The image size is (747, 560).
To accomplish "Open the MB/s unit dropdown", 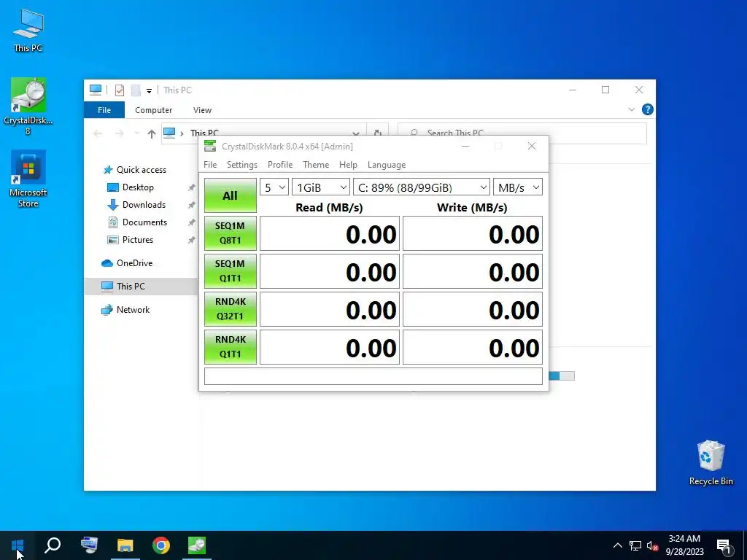I will tap(518, 187).
